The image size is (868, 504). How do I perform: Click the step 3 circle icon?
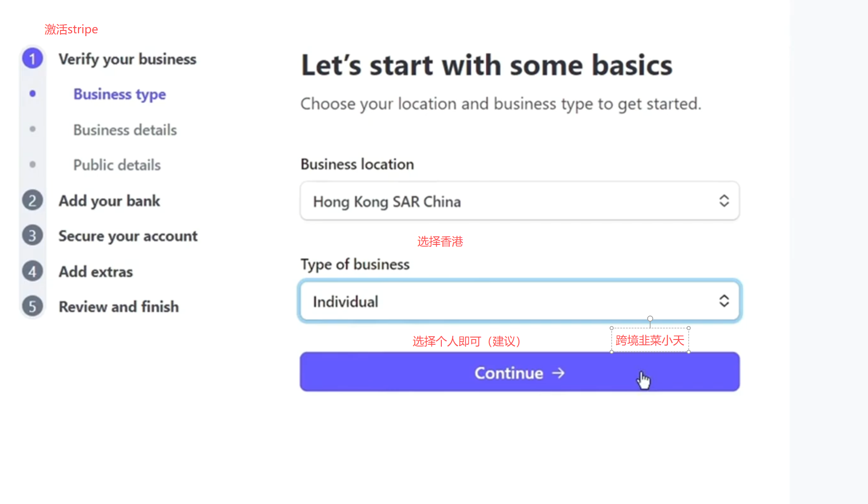point(32,236)
